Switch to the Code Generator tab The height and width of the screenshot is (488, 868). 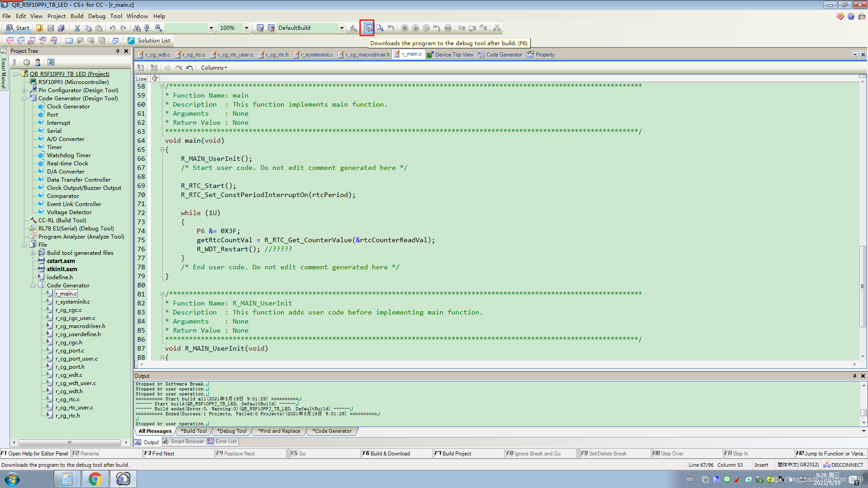pyautogui.click(x=500, y=55)
